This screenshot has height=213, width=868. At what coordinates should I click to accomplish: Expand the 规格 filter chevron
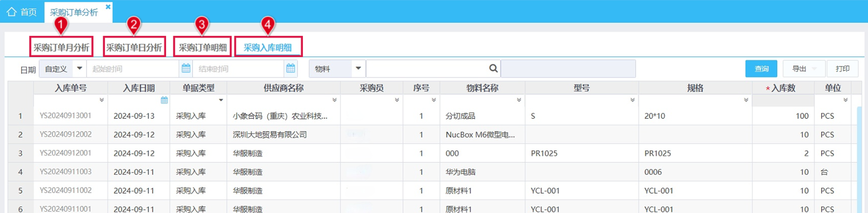[746, 100]
